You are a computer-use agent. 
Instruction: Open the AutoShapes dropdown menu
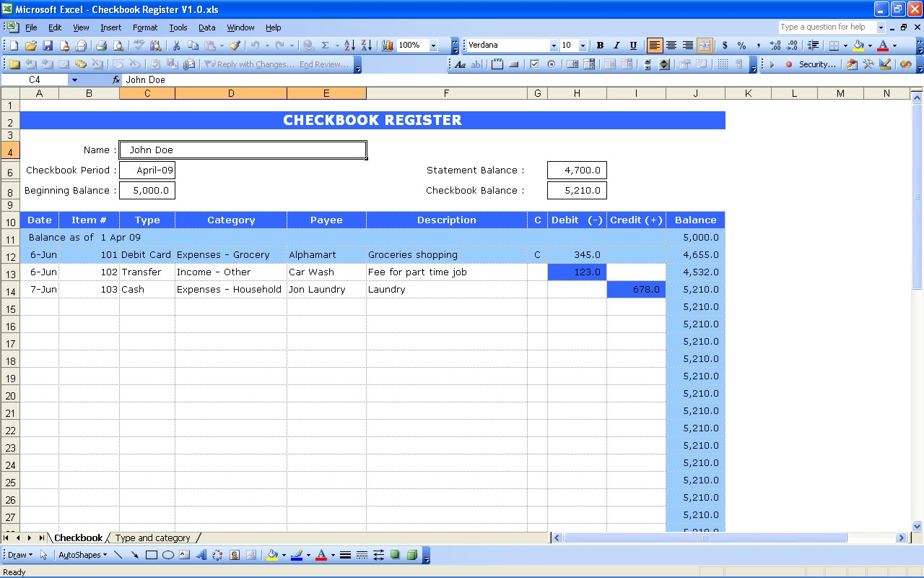click(82, 555)
